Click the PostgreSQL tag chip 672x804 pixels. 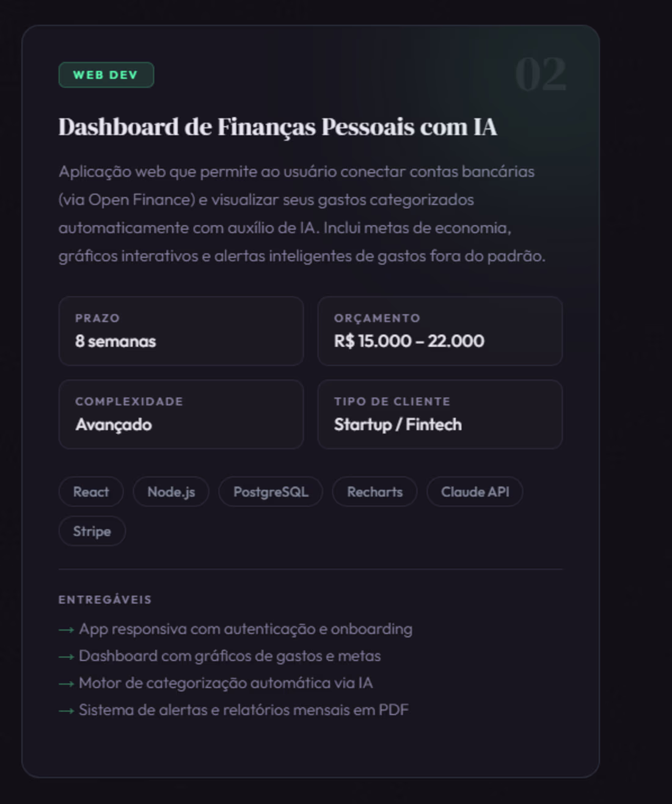[x=271, y=492]
